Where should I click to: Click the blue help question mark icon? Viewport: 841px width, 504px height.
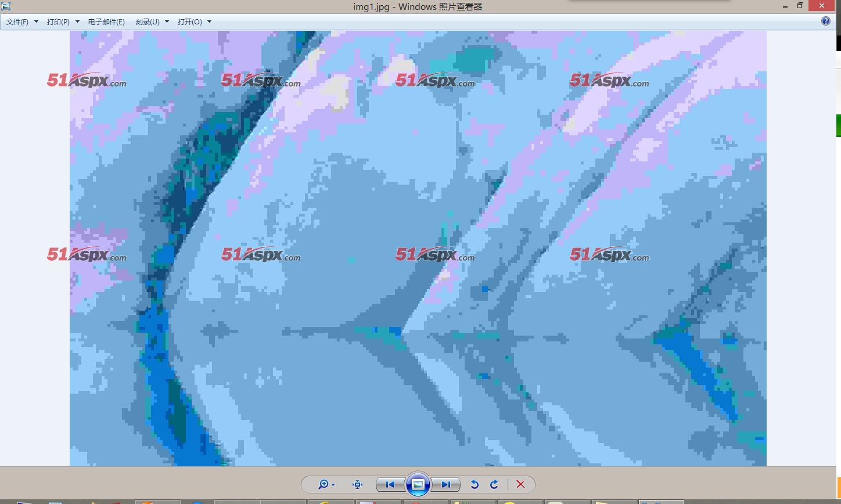[x=826, y=21]
